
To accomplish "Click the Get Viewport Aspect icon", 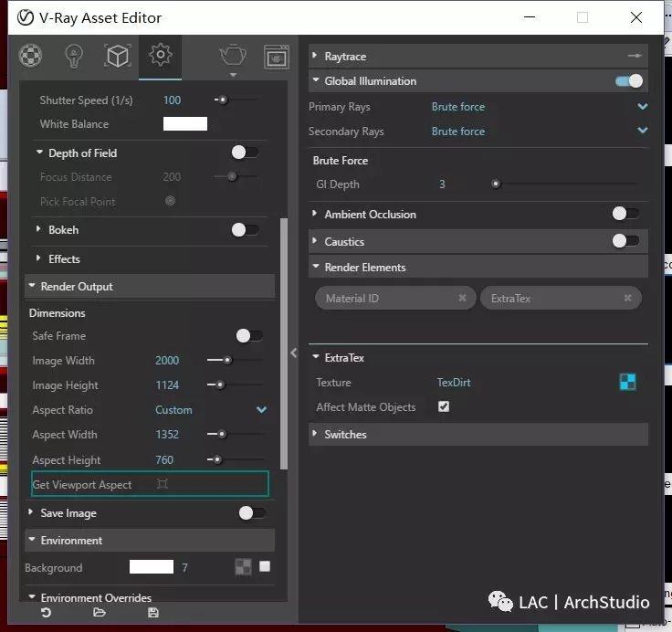I will pos(162,484).
